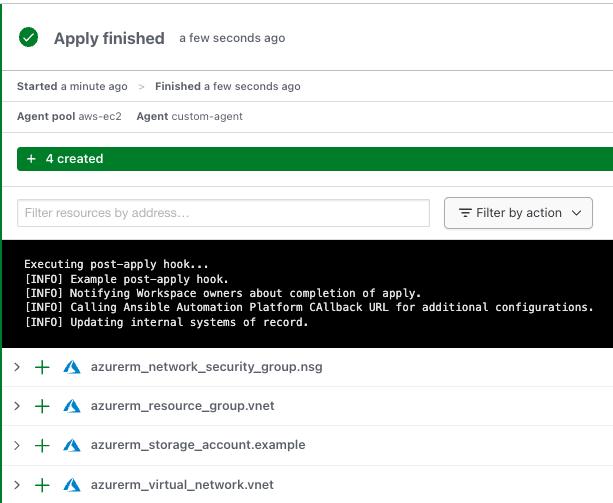Click the Calling Ansible Automation Platform log line
The image size is (613, 503).
309,308
